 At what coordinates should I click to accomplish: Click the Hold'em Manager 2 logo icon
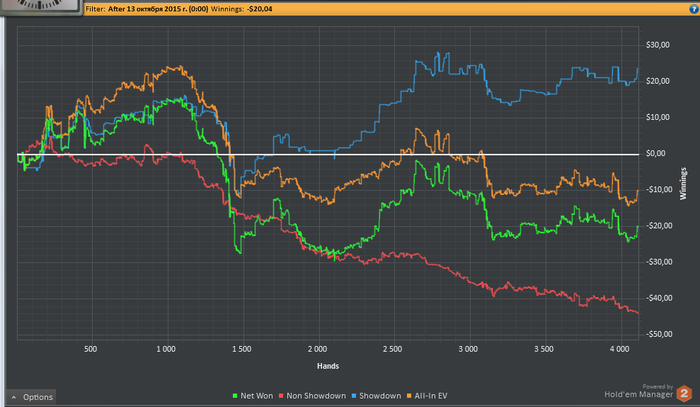pyautogui.click(x=684, y=393)
